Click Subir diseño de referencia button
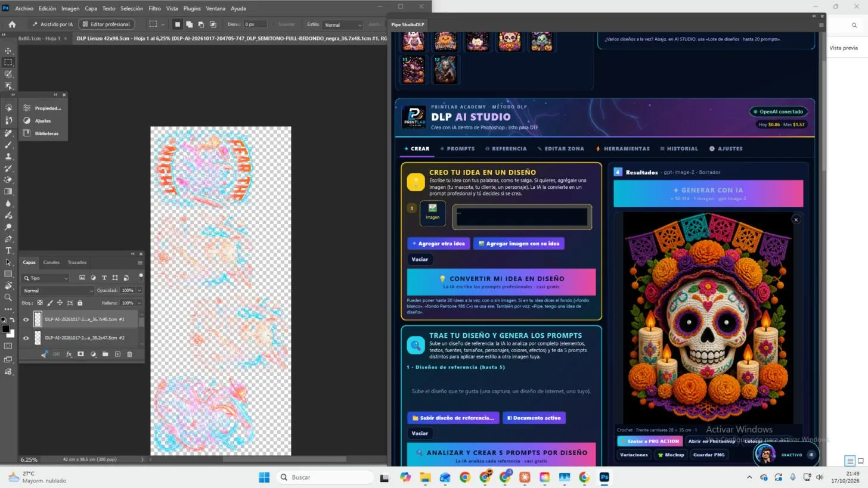Image resolution: width=868 pixels, height=488 pixels. pos(452,418)
